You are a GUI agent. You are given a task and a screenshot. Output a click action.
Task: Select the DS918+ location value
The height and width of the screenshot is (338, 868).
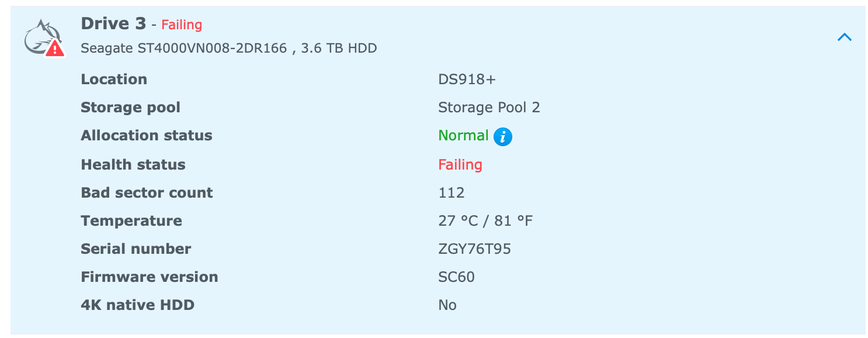(467, 80)
